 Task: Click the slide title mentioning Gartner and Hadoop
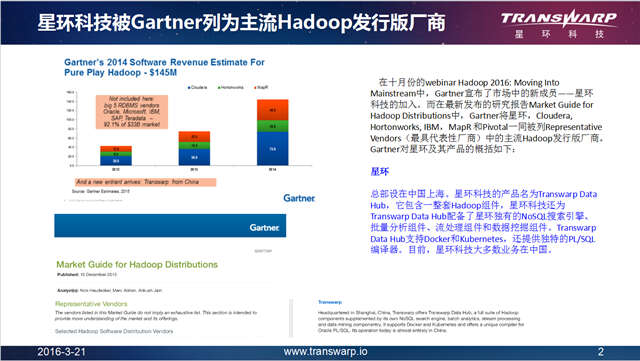(x=241, y=22)
